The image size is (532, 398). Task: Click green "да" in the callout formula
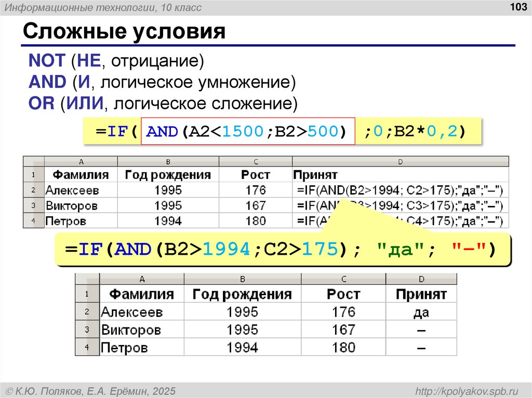pyautogui.click(x=401, y=250)
